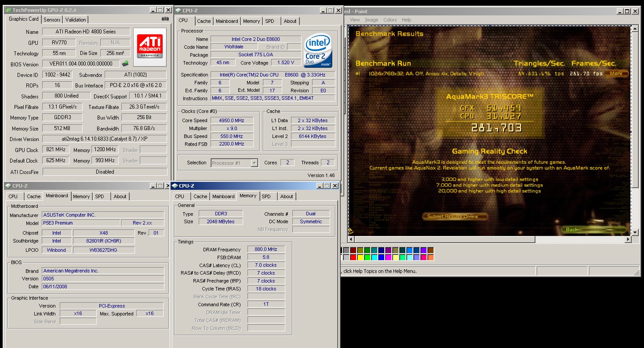Click motherboard Model field 'P5E3 Premium'
644x348 pixels.
[81, 223]
